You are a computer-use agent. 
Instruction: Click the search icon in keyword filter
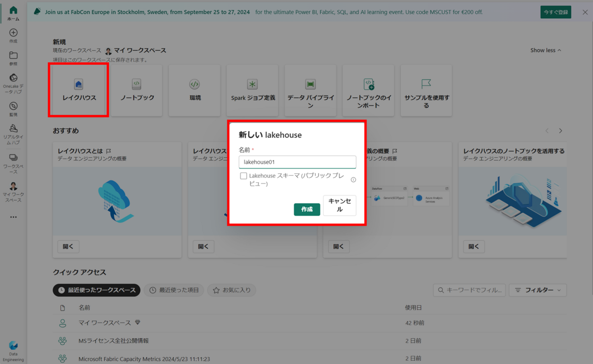coord(441,290)
